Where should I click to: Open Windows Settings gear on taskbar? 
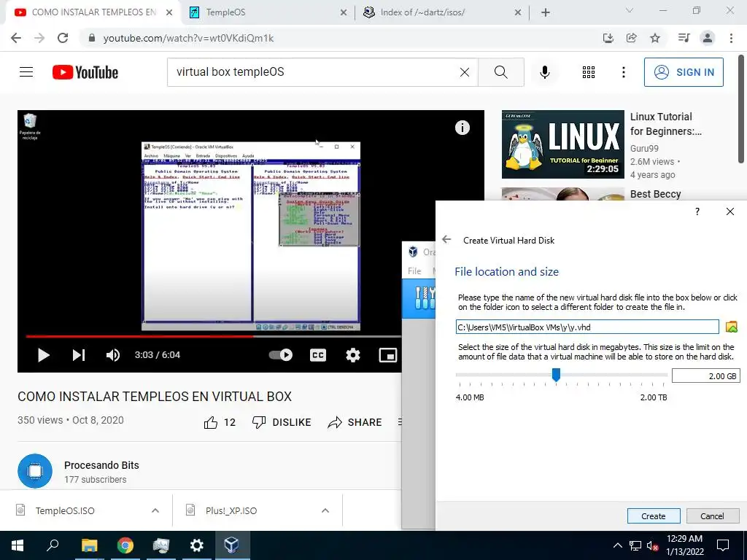(x=196, y=545)
